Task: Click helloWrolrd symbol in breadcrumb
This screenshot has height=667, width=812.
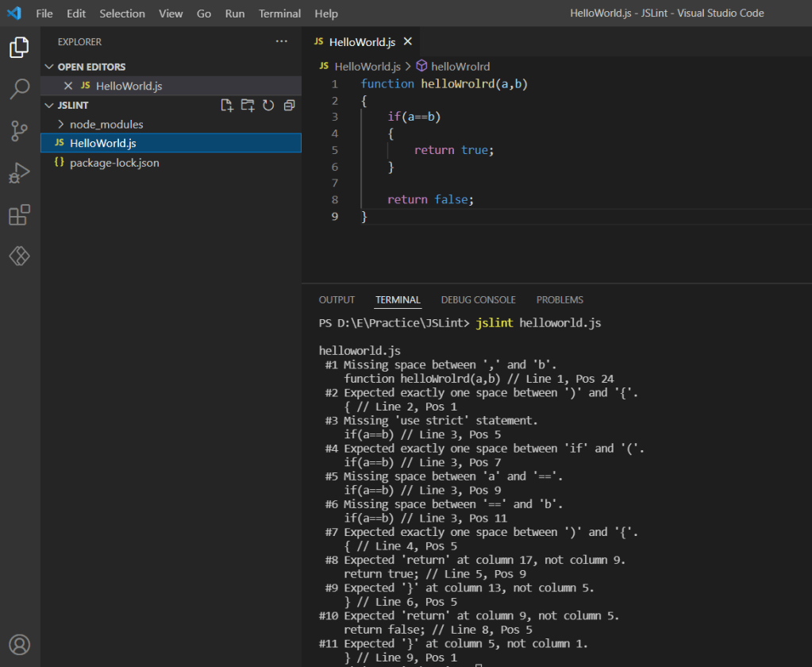Action: coord(460,67)
